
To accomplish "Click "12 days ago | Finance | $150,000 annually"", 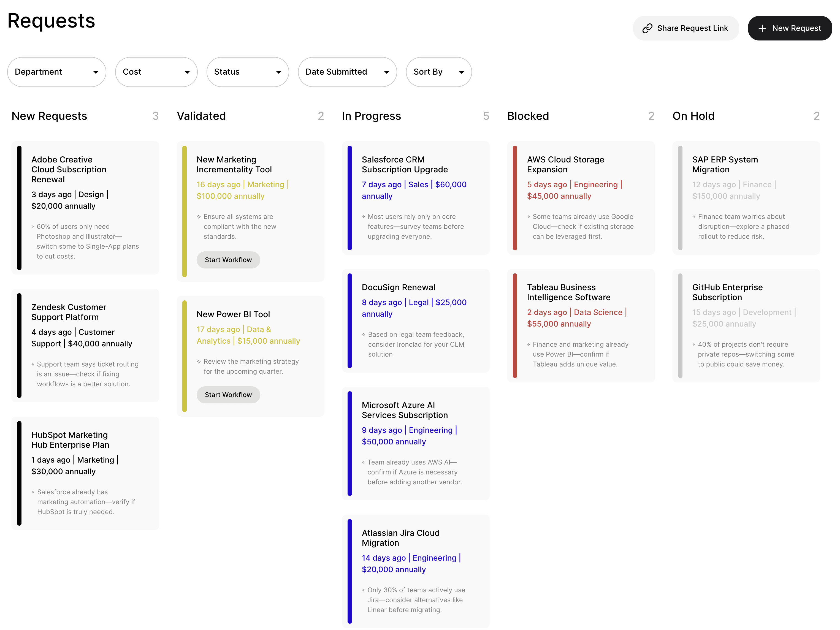I will [734, 191].
